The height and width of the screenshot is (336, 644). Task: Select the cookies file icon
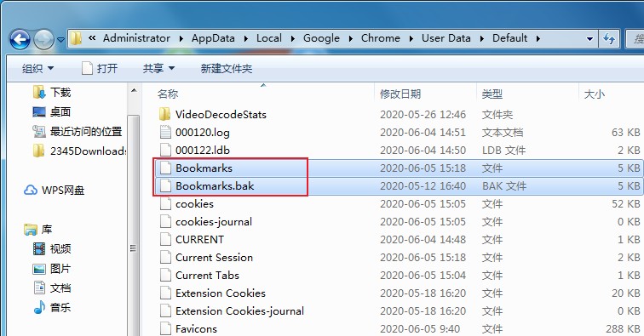click(x=165, y=203)
